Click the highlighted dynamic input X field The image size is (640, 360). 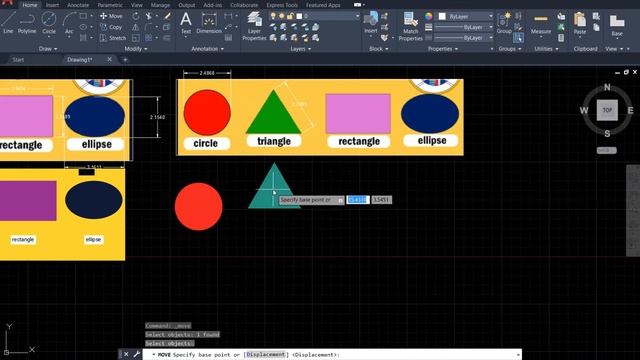(358, 200)
